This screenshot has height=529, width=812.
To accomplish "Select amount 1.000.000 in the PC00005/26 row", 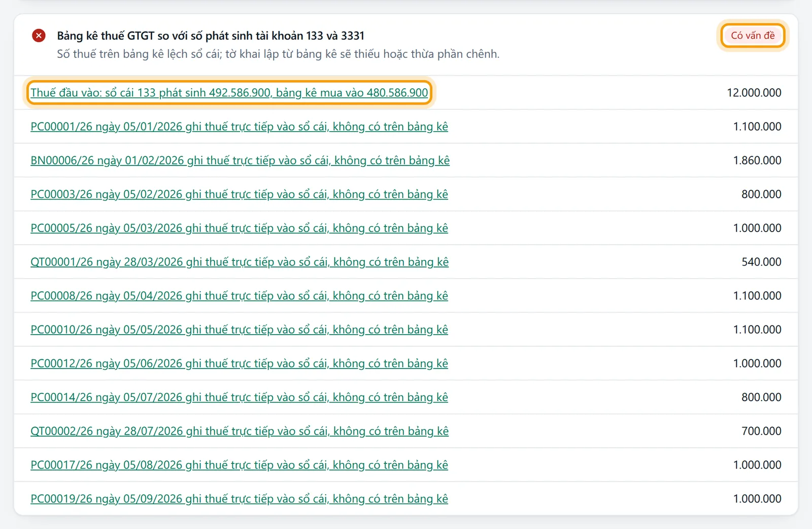I will coord(757,228).
